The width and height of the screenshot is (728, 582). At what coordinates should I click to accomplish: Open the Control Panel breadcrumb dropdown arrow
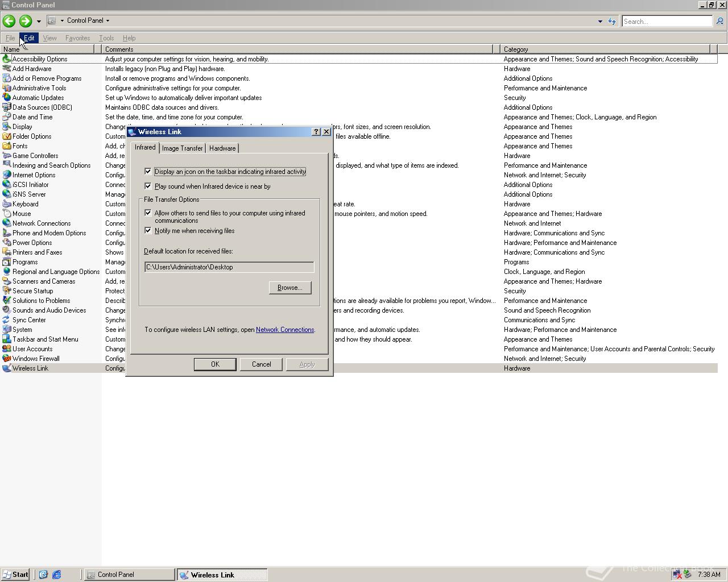tap(107, 20)
